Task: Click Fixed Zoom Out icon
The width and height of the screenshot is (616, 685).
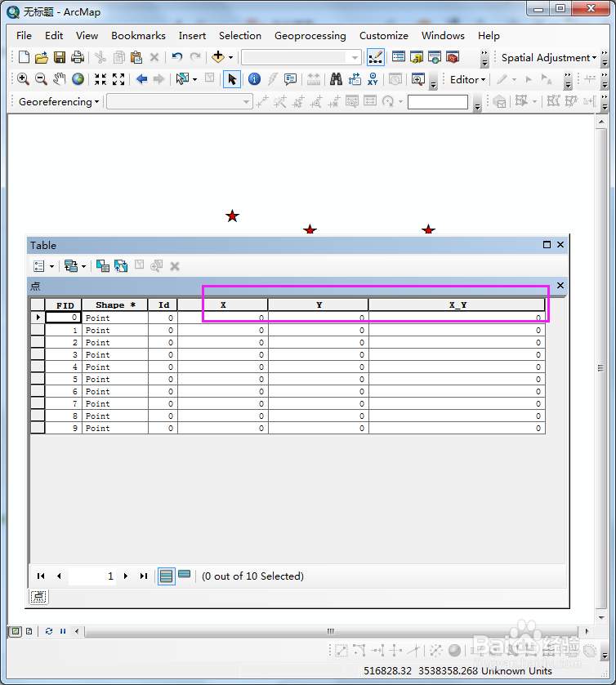Action: 118,79
